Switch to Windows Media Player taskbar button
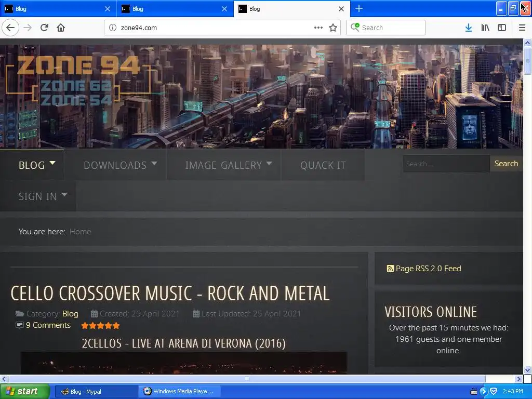 click(x=180, y=392)
